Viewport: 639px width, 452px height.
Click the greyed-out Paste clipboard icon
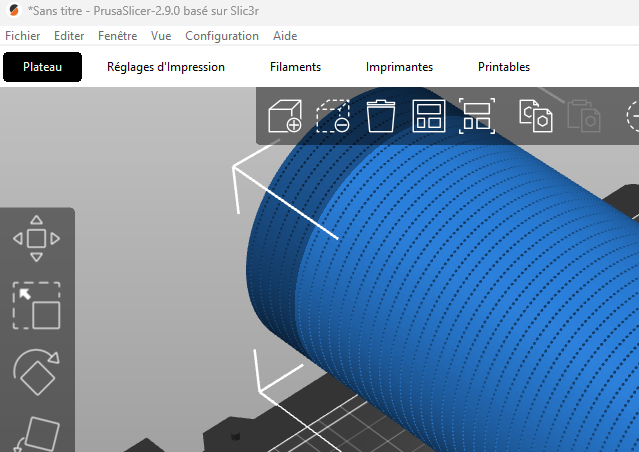[x=583, y=116]
